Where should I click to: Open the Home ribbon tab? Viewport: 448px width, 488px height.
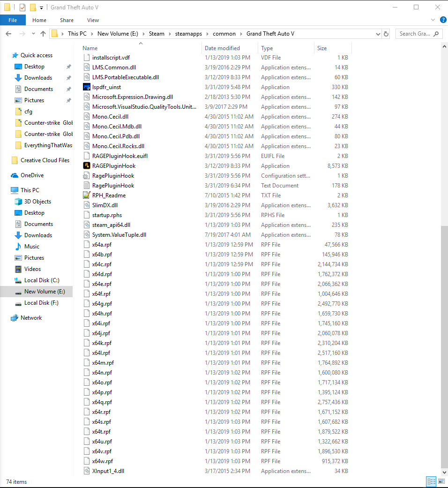pos(39,20)
